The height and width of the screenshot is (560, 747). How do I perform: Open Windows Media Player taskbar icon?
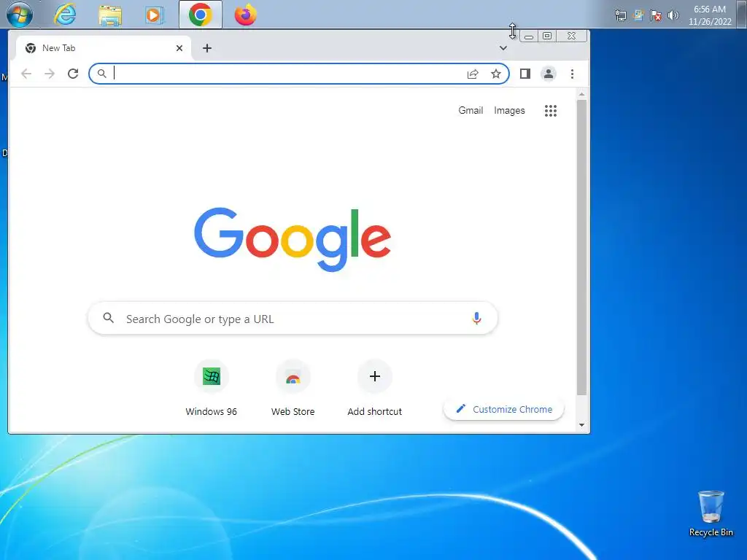click(154, 15)
